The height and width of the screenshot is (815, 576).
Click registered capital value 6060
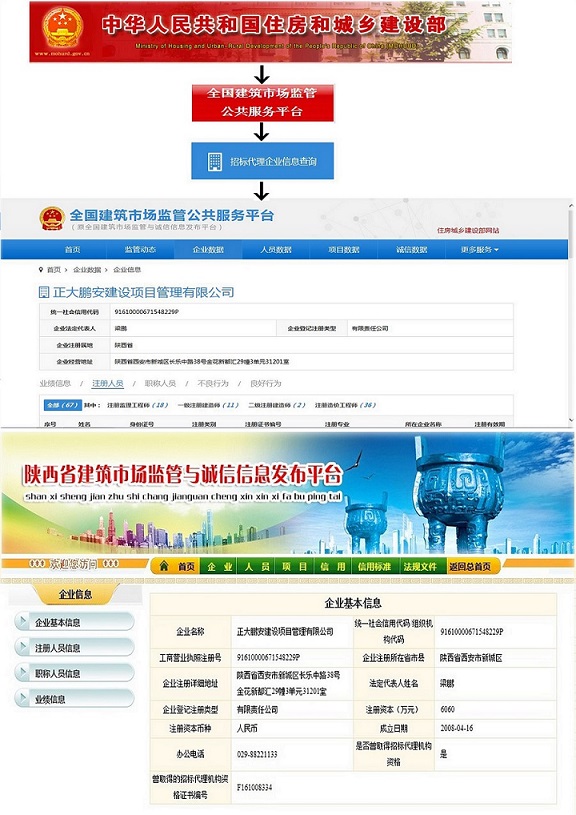coord(447,709)
